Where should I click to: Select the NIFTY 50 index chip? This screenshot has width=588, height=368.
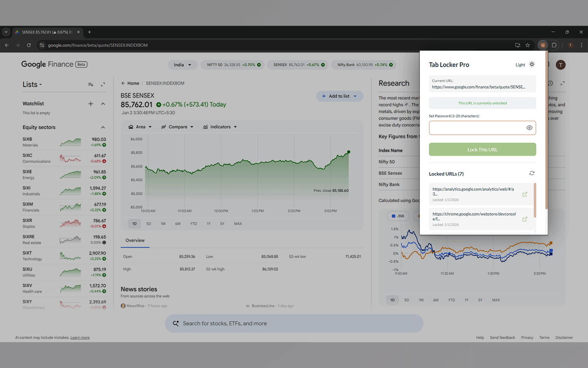tap(232, 65)
